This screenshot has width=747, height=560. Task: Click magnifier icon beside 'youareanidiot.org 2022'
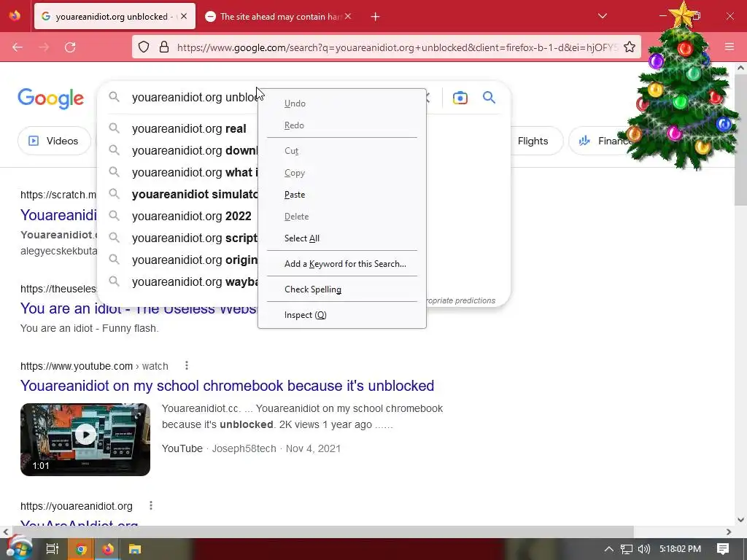pos(114,216)
